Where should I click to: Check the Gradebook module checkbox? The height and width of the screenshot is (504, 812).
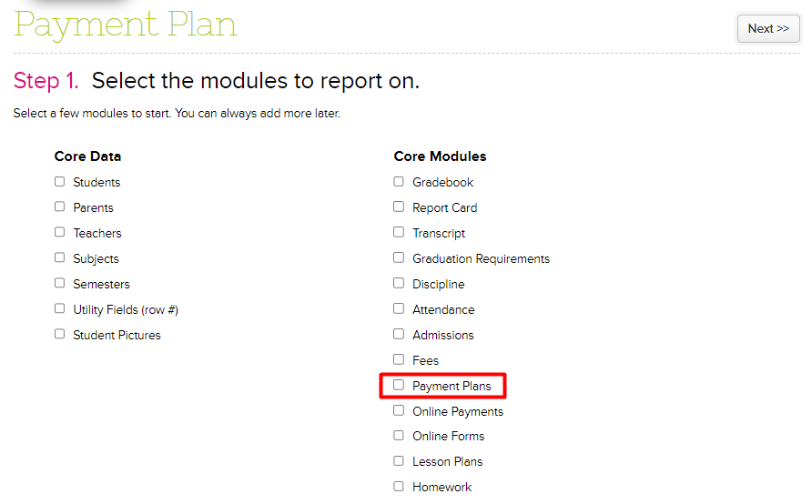click(399, 182)
